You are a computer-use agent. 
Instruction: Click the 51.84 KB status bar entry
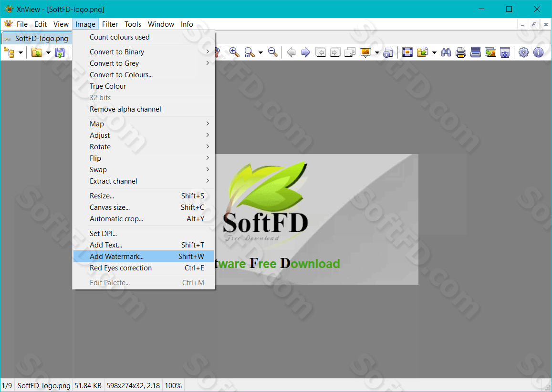tap(88, 386)
